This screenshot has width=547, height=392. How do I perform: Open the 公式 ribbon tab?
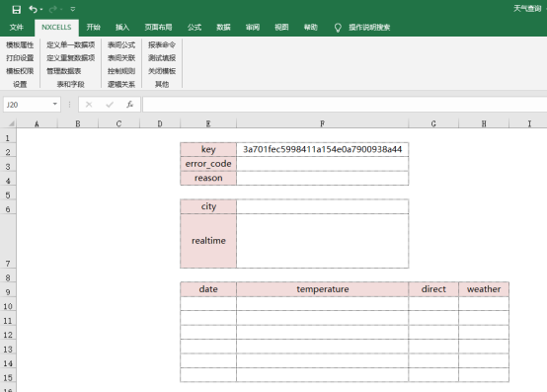coord(195,28)
